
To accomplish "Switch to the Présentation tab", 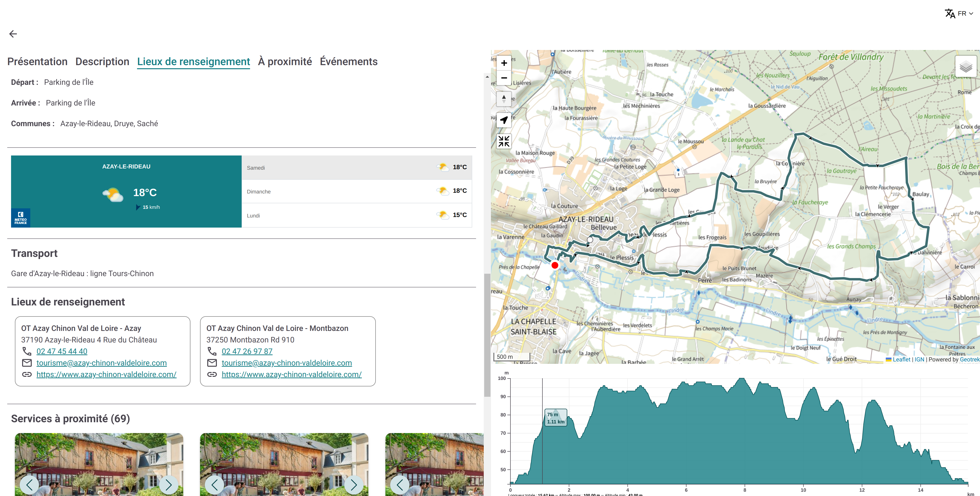I will point(37,62).
